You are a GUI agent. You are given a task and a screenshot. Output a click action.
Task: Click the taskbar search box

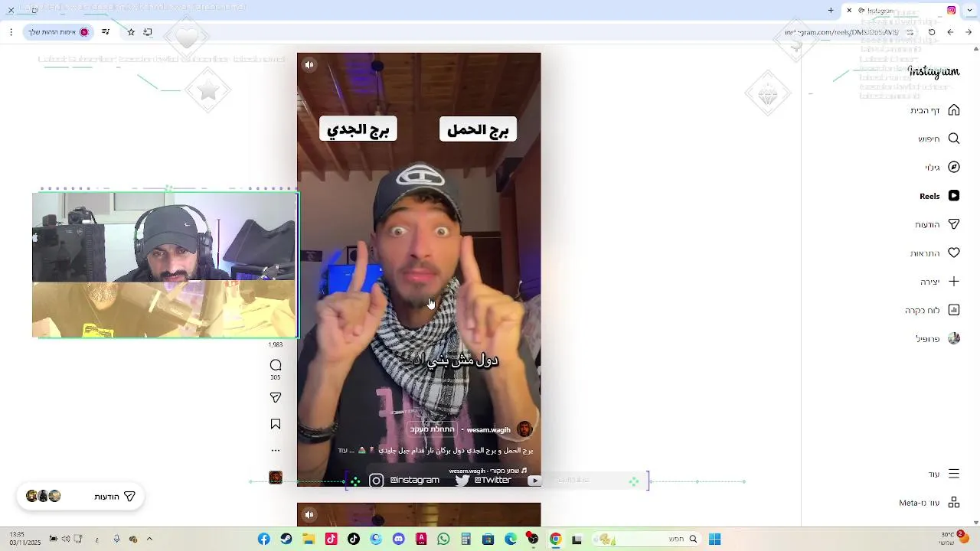pyautogui.click(x=645, y=540)
